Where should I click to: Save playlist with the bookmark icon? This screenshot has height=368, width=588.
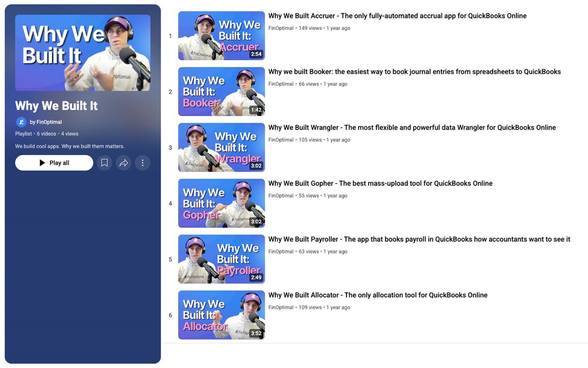click(x=104, y=163)
